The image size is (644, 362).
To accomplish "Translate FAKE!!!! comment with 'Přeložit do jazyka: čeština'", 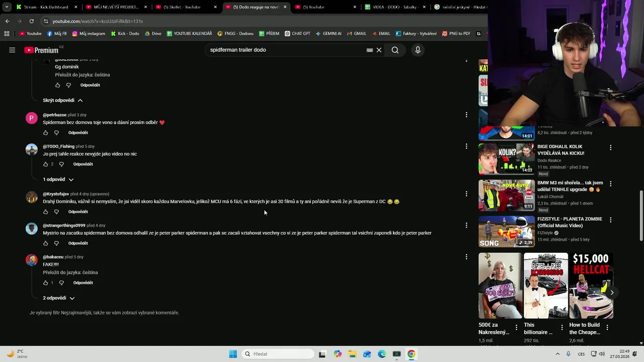I will point(70,273).
